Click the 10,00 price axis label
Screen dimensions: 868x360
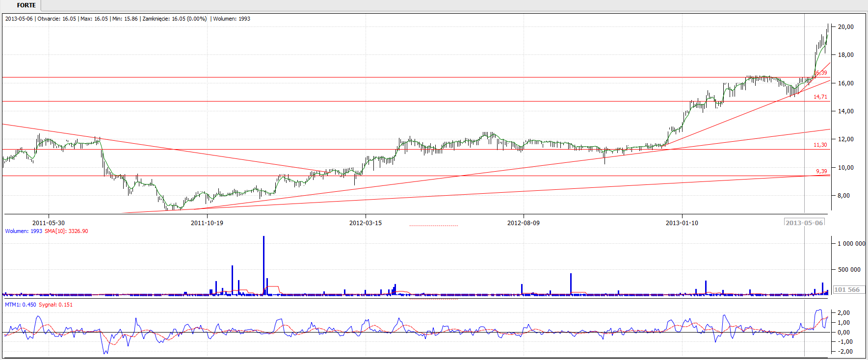(846, 168)
